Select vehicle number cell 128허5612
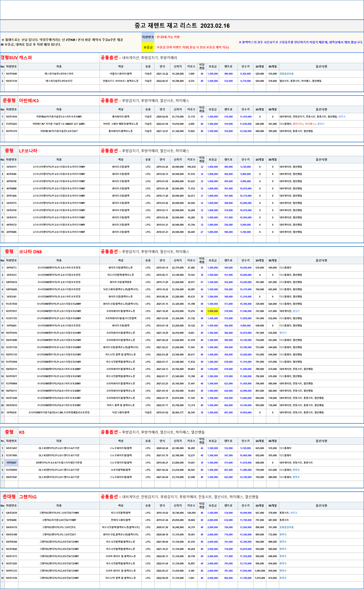Screen dimensions: 364x589 tap(11, 282)
